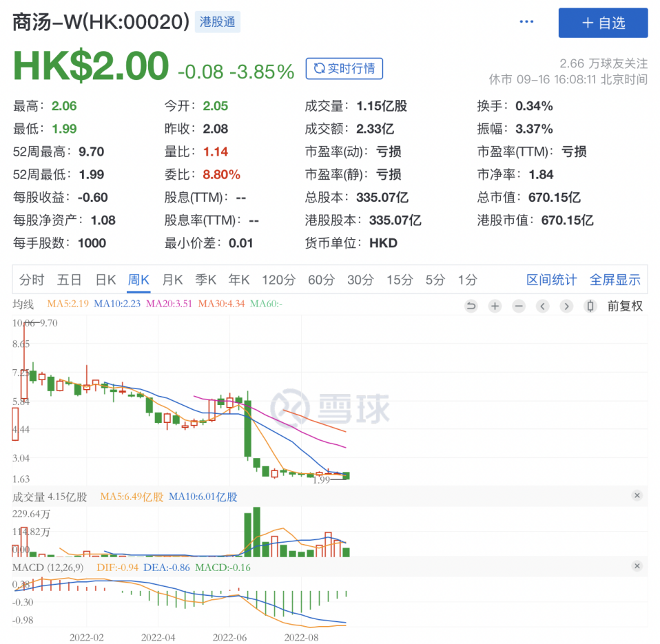Close the MACD indicator panel
This screenshot has height=644, width=660.
point(637,565)
